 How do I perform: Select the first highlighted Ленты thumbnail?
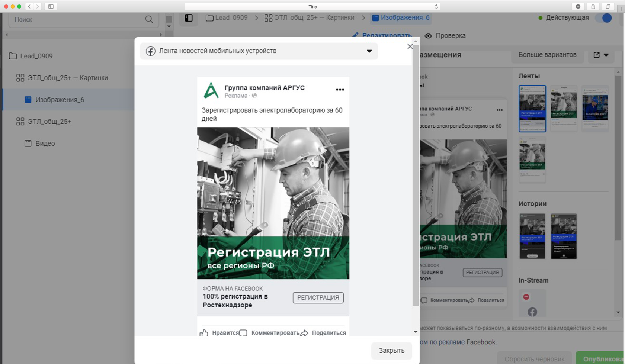pyautogui.click(x=532, y=109)
